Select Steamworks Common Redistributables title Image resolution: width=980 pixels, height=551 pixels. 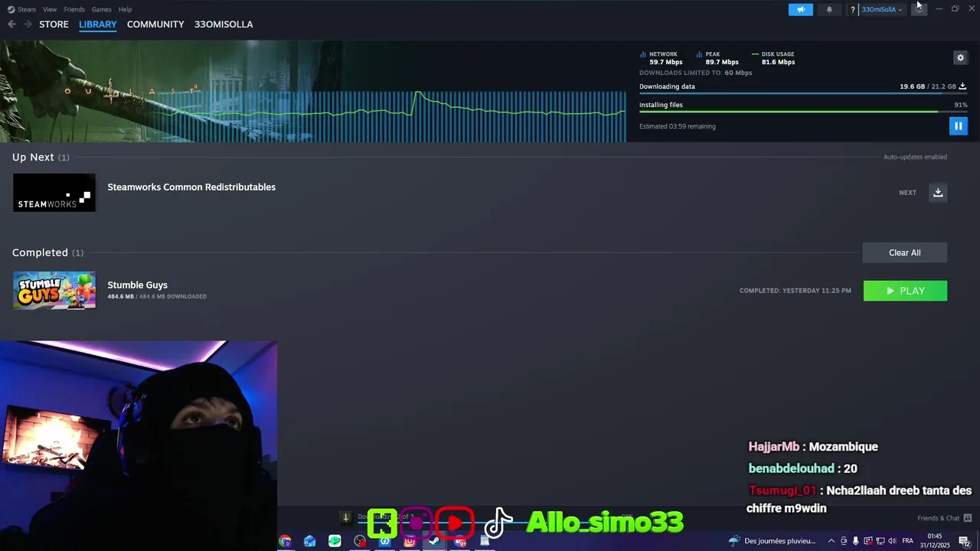191,187
